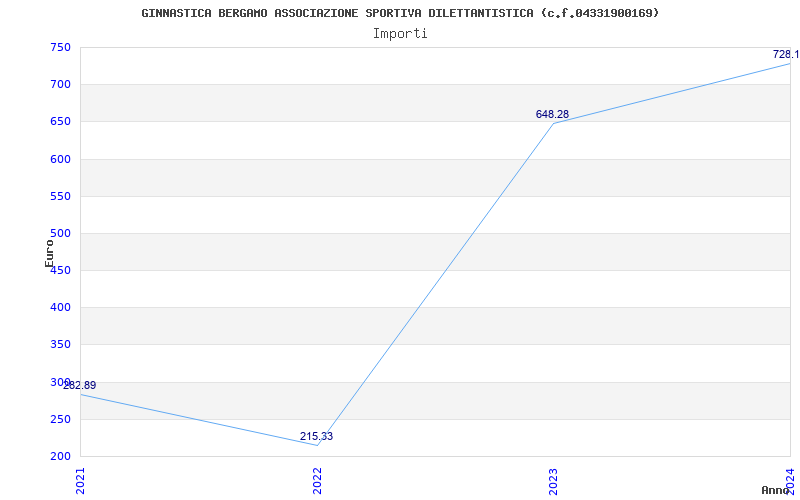
Task: Click the 250 y-axis tick label
Action: point(60,419)
